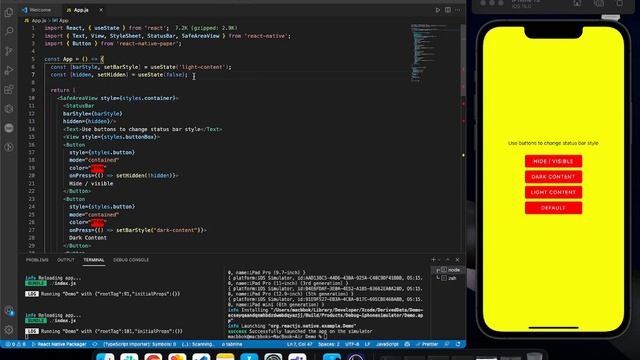
Task: Maximize the terminal panel size
Action: (448, 260)
